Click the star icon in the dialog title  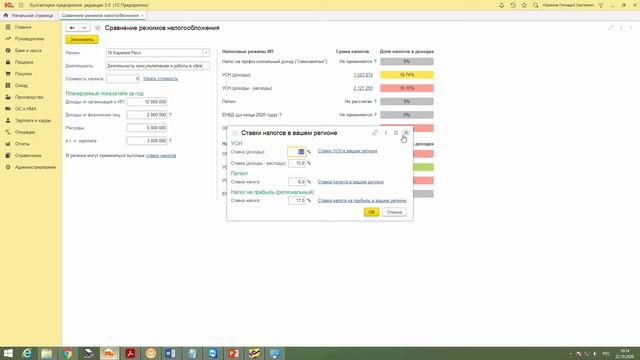235,133
